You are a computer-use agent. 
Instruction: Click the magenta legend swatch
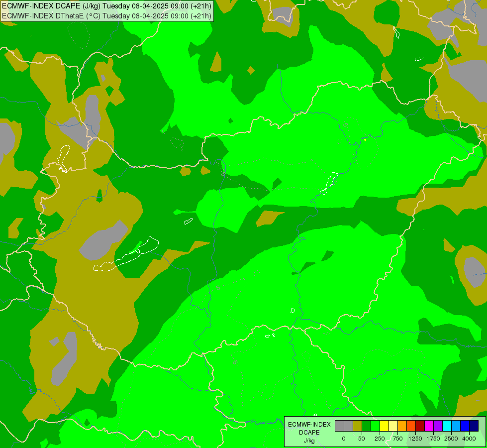click(429, 426)
